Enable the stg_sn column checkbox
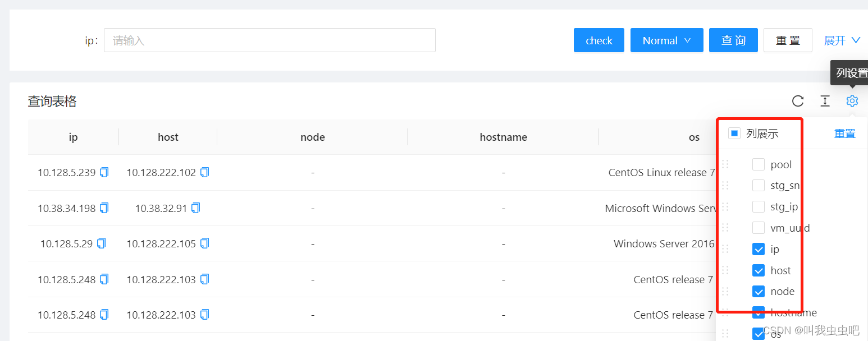Screen dimensions: 868x341 click(x=759, y=185)
